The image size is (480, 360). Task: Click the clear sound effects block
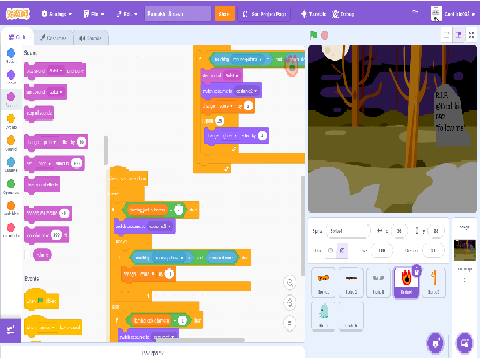coord(42,184)
